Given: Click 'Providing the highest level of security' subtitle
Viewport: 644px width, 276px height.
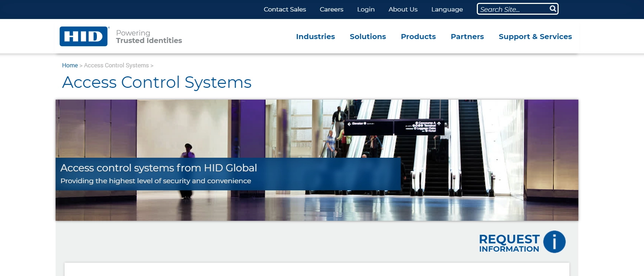Looking at the screenshot, I should click(x=156, y=181).
